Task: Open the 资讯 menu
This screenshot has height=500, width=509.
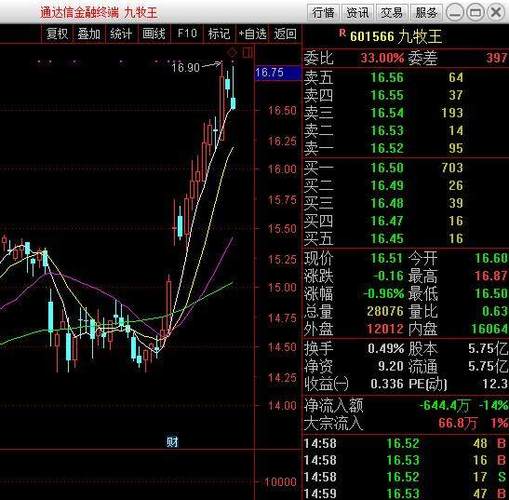Action: point(357,13)
